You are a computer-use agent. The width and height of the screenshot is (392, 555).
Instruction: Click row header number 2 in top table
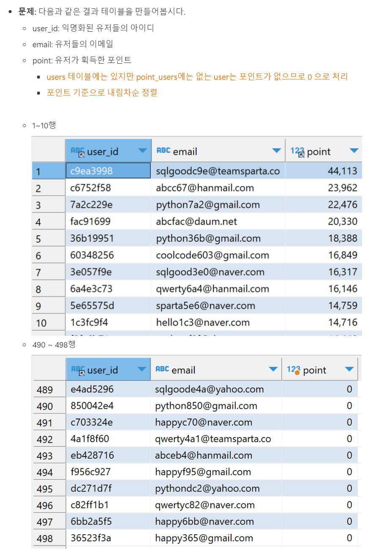click(x=49, y=188)
